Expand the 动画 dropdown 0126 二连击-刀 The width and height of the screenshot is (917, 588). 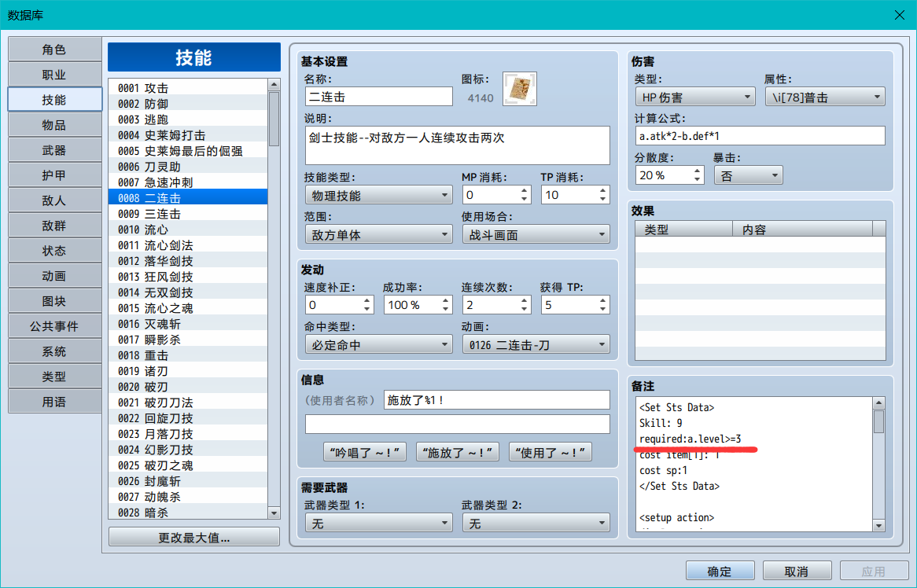click(x=536, y=345)
